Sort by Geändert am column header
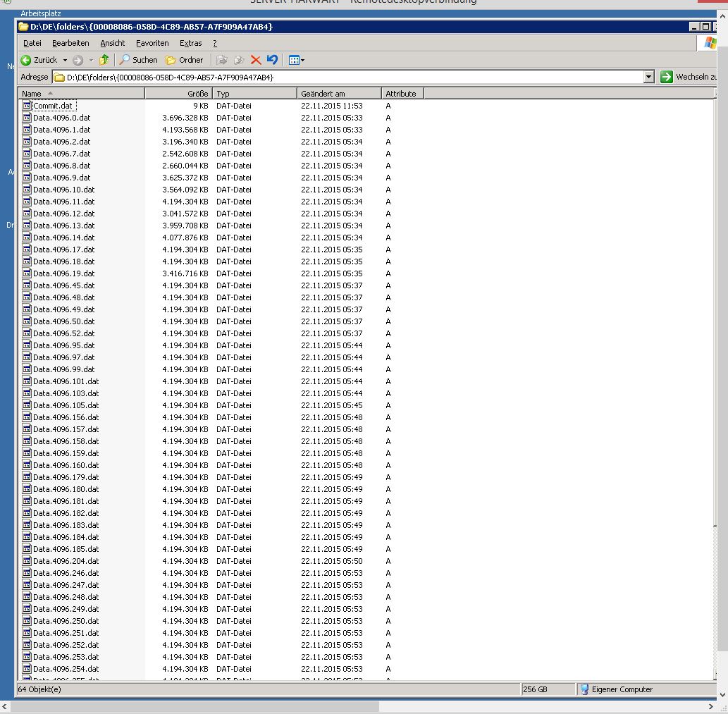 [x=338, y=93]
